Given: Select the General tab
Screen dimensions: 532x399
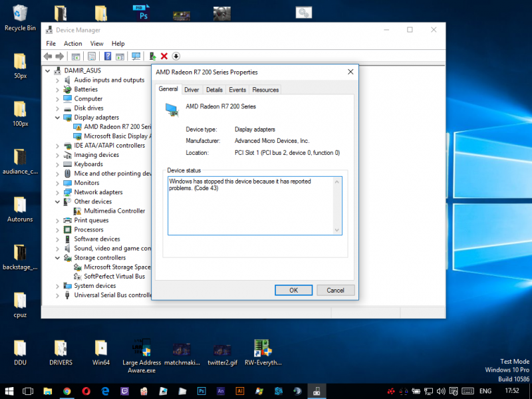Looking at the screenshot, I should coord(168,89).
